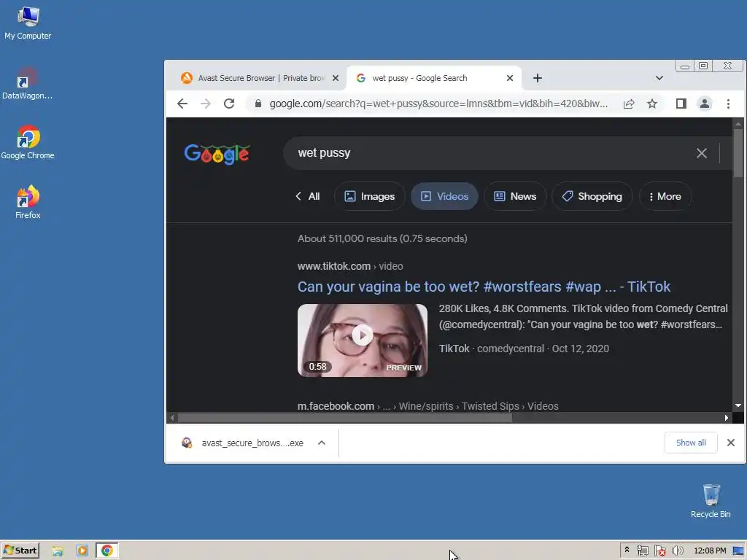Click the m.facebook.com result breadcrumb
747x560 pixels.
(427, 406)
